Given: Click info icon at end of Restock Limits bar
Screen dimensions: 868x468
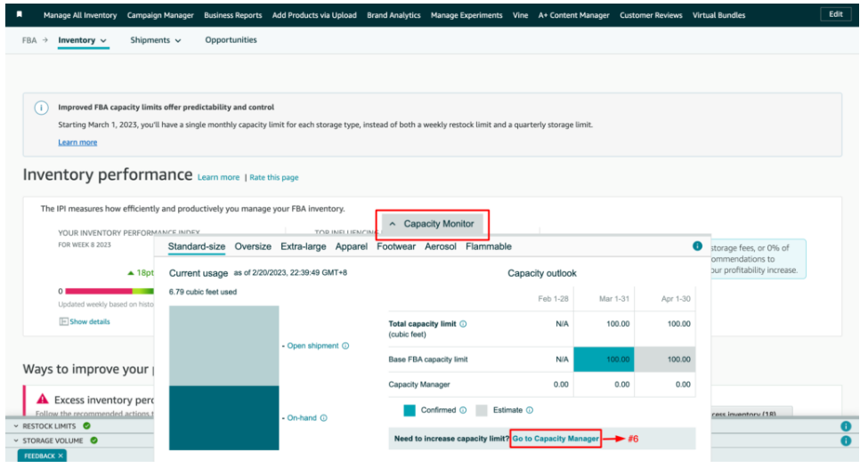Looking at the screenshot, I should 846,426.
